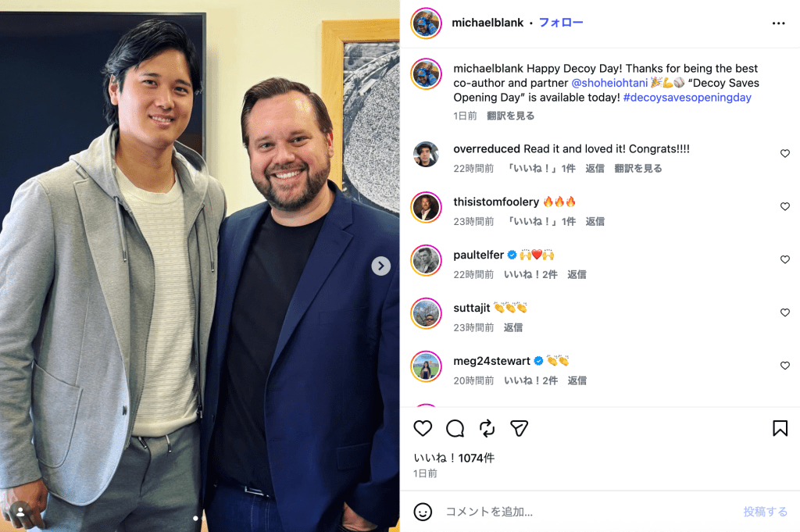Like paultelfer's comment heart

pyautogui.click(x=784, y=259)
